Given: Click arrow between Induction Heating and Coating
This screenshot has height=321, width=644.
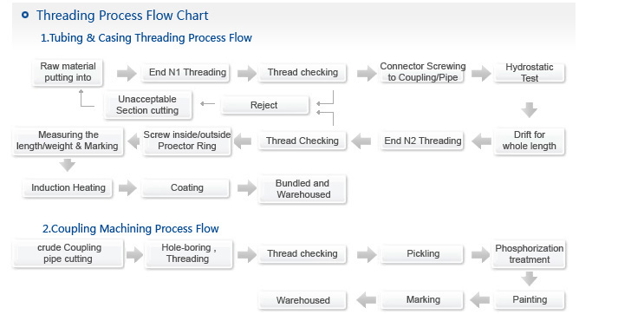Looking at the screenshot, I should point(127,188).
